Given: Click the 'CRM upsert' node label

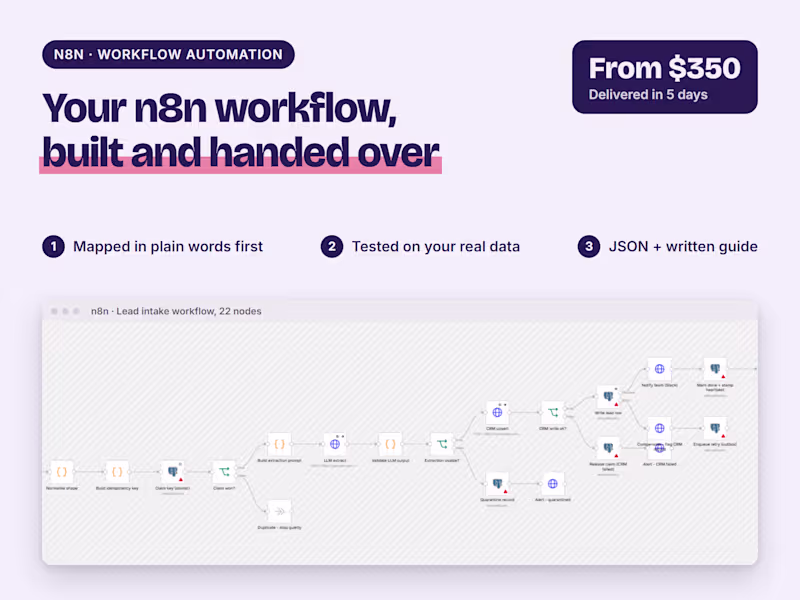Looking at the screenshot, I should pos(497,429).
